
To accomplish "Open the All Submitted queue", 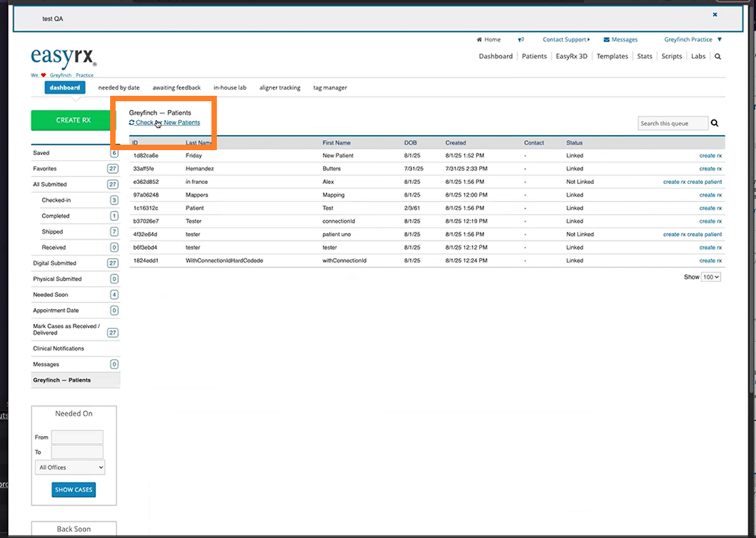I will [x=75, y=185].
